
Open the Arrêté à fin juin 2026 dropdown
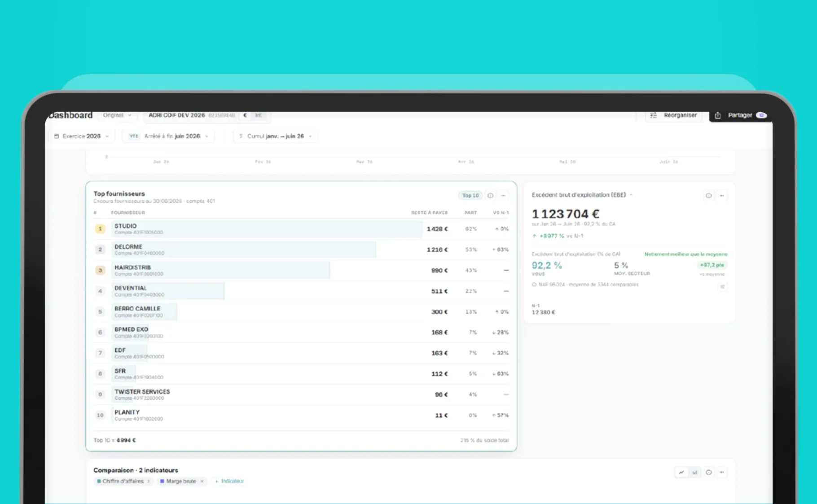tap(168, 136)
